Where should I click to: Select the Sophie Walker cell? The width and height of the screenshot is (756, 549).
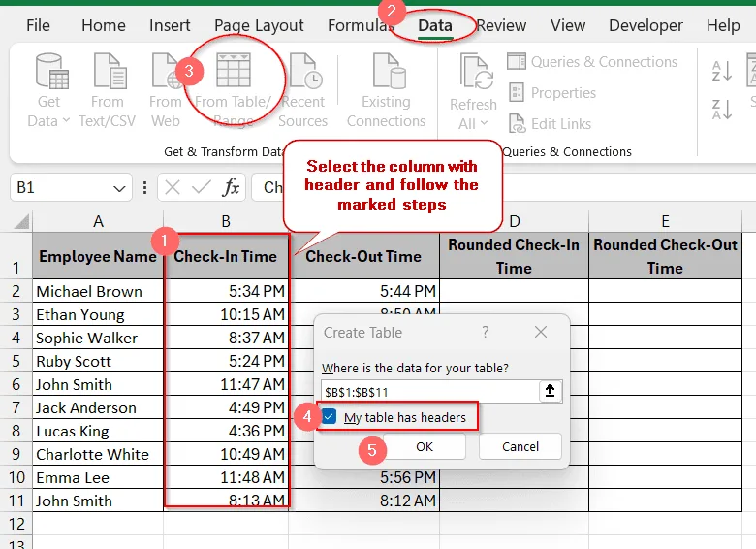click(98, 338)
